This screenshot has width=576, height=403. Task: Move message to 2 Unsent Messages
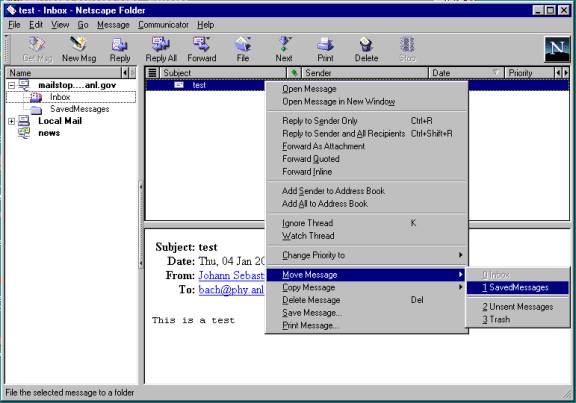click(x=518, y=306)
